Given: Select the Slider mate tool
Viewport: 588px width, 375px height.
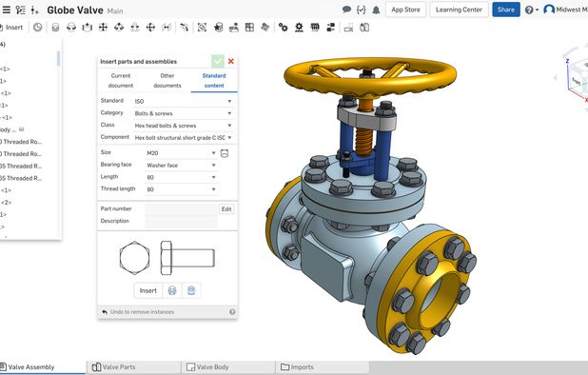Looking at the screenshot, I should (87, 28).
